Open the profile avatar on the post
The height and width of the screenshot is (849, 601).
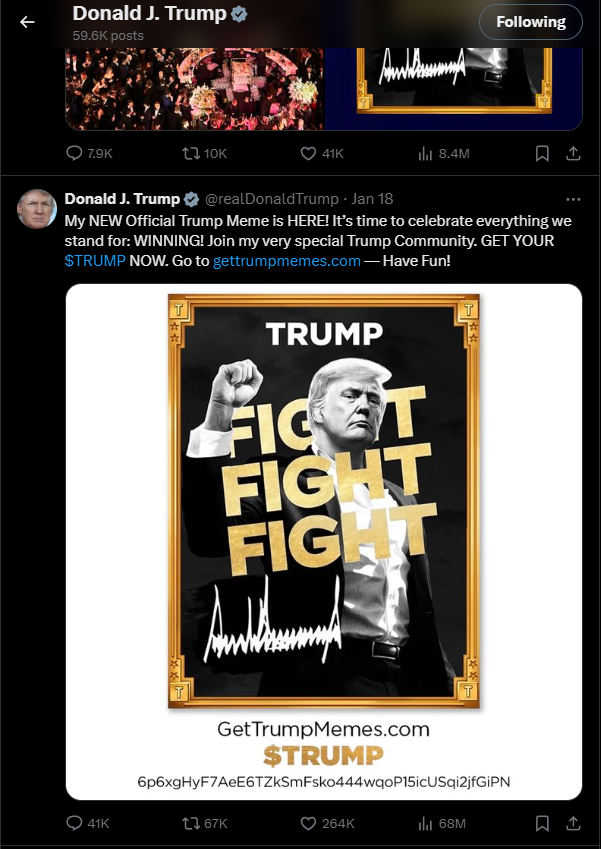[37, 208]
